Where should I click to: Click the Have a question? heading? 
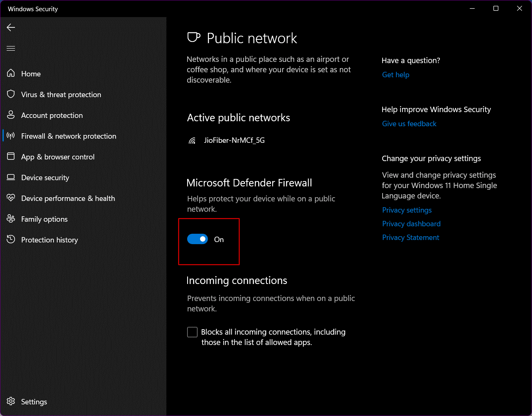(411, 61)
